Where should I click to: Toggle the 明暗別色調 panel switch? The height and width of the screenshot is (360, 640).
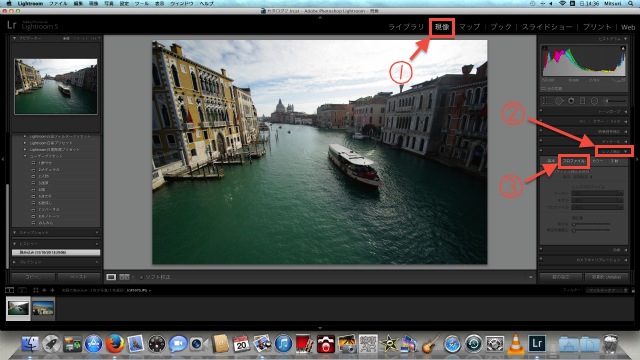pyautogui.click(x=541, y=131)
